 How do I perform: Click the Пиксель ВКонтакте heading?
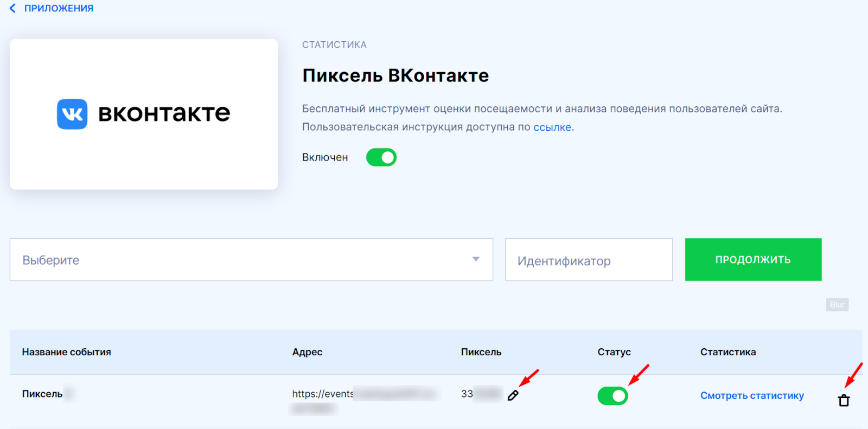click(395, 75)
